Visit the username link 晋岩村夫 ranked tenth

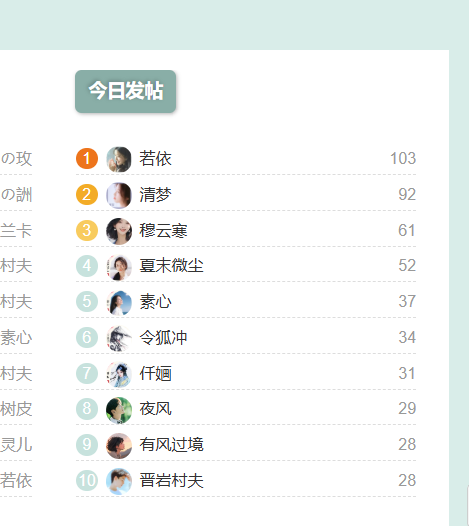[x=171, y=480]
